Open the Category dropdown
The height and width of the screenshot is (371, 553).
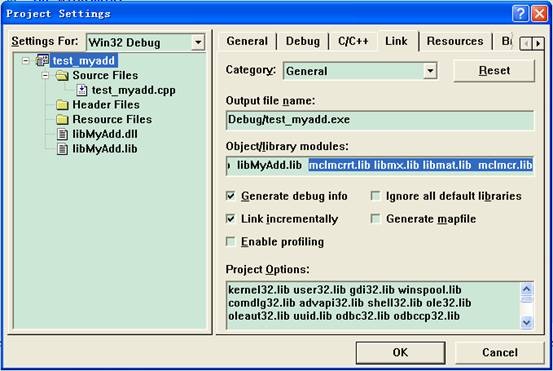point(430,71)
